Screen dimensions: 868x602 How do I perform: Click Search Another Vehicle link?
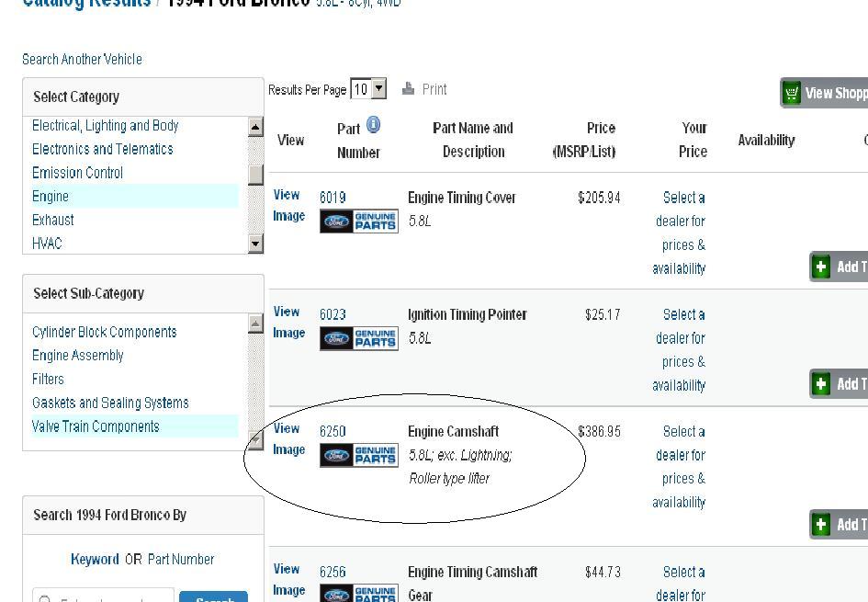[82, 59]
